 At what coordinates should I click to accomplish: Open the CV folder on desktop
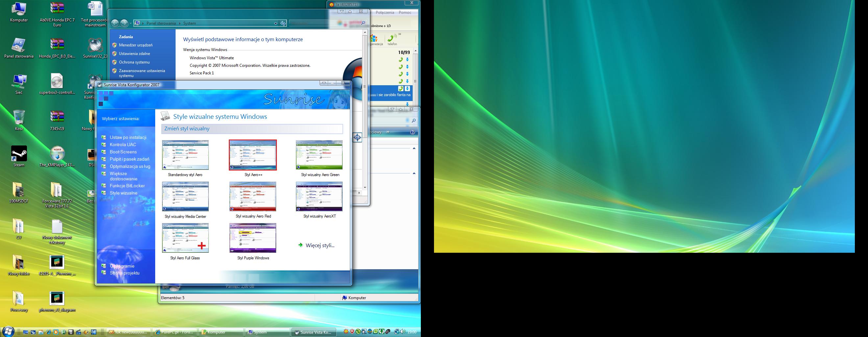pyautogui.click(x=19, y=229)
